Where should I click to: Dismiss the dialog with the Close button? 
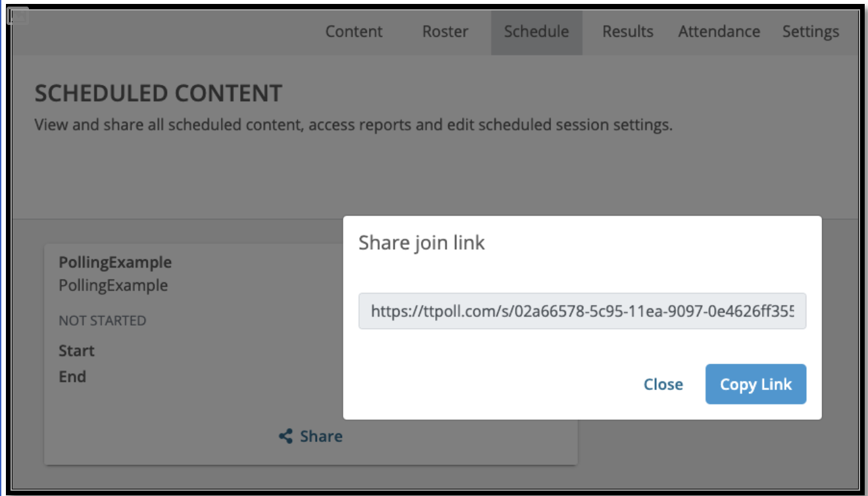click(663, 384)
